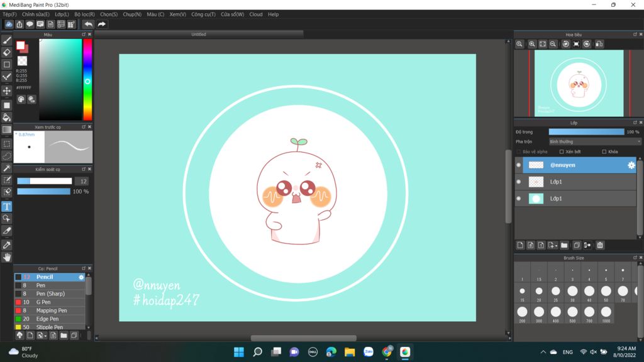Select the Eraser tool
The width and height of the screenshot is (644, 362).
coord(6,52)
